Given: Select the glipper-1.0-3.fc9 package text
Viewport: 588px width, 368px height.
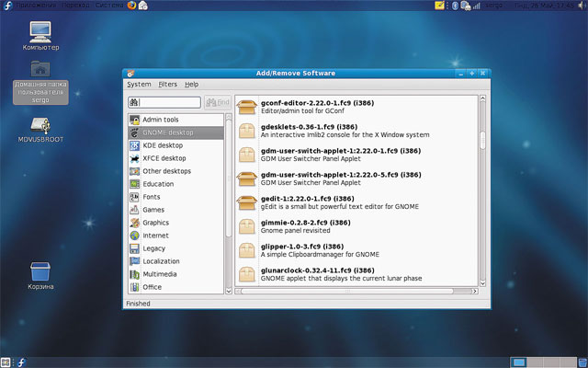Looking at the screenshot, I should coord(302,247).
